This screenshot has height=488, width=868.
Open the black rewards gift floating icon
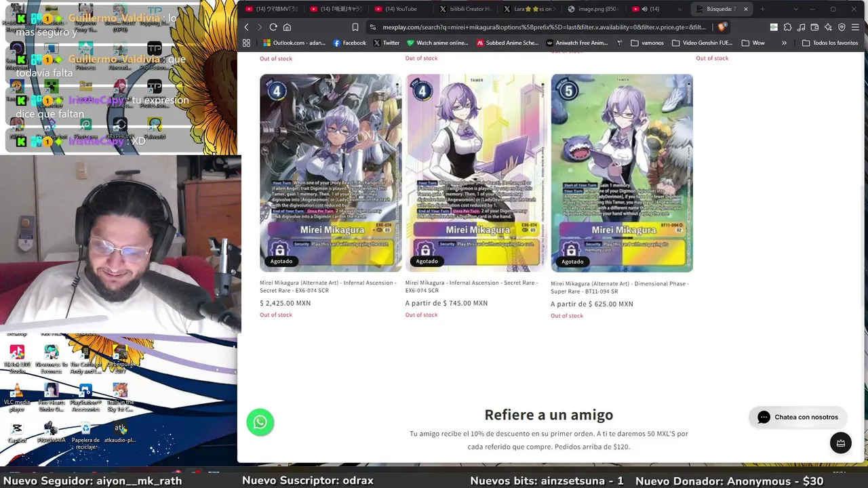[841, 443]
